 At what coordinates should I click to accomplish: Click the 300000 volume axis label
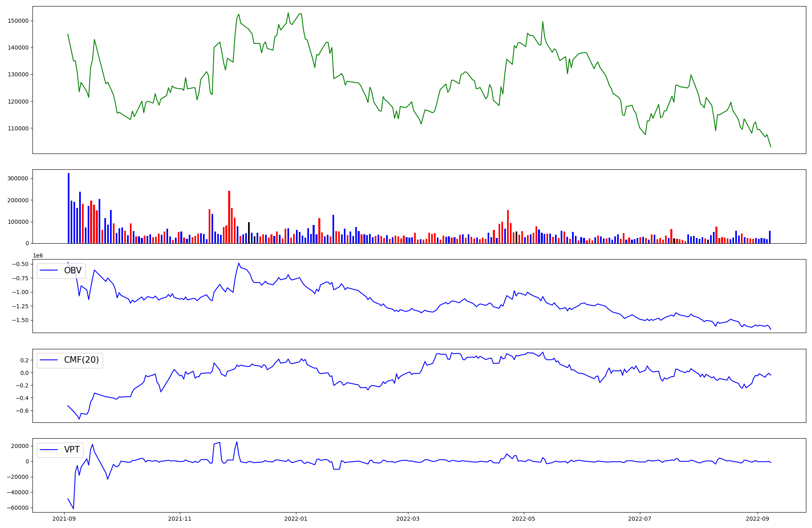point(18,179)
